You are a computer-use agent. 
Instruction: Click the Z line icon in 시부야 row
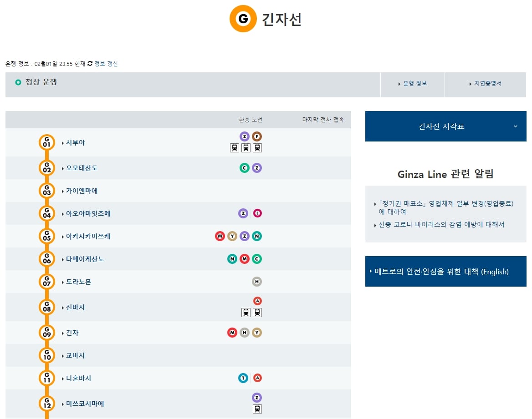click(x=244, y=136)
